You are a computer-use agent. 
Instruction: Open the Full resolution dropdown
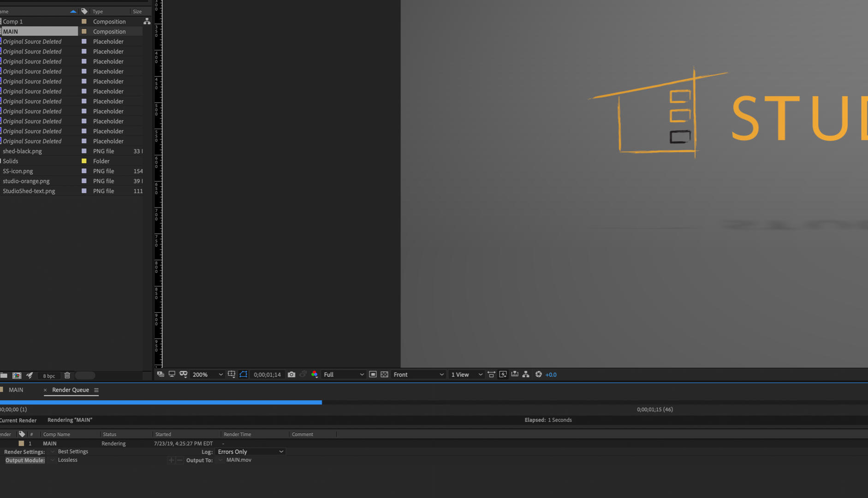tap(344, 374)
